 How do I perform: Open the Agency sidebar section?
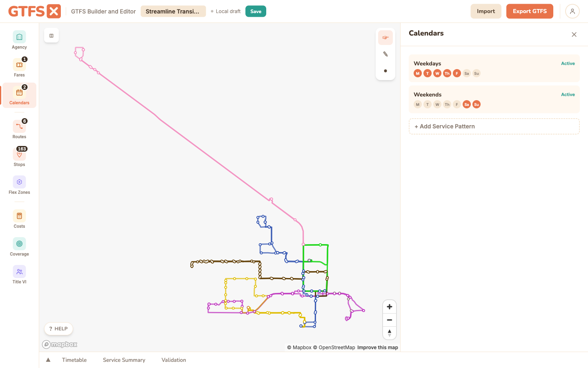[19, 40]
